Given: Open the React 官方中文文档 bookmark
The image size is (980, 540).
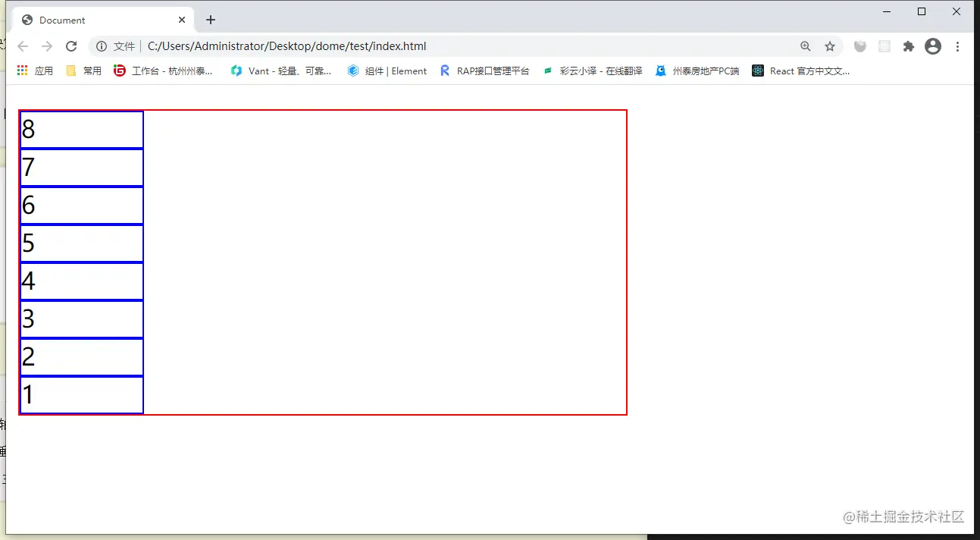Looking at the screenshot, I should point(801,71).
